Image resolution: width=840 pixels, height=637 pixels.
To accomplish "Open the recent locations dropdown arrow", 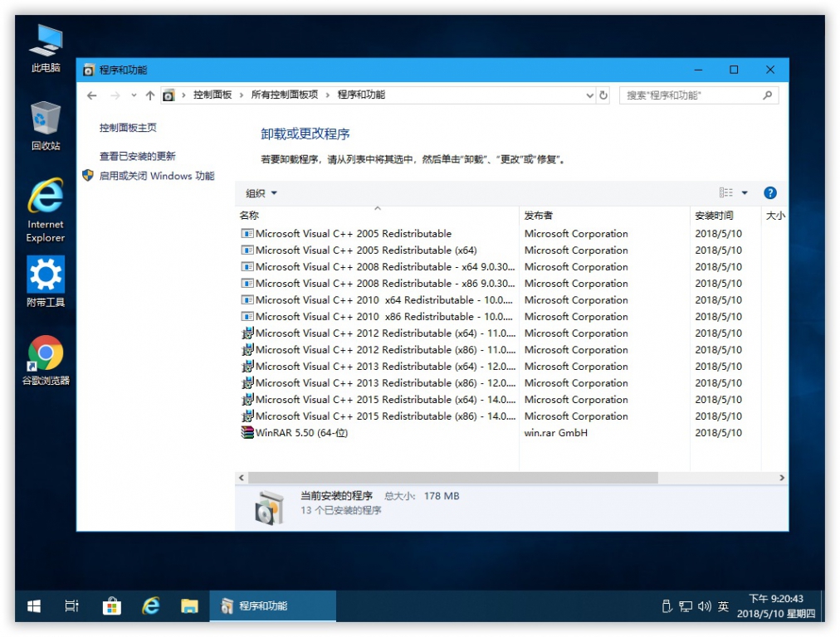I will (134, 95).
